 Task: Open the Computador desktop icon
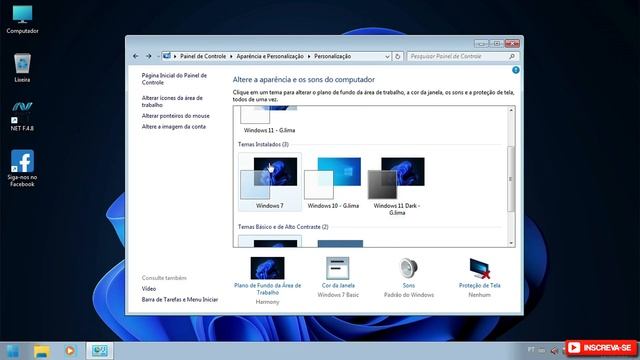[22, 19]
